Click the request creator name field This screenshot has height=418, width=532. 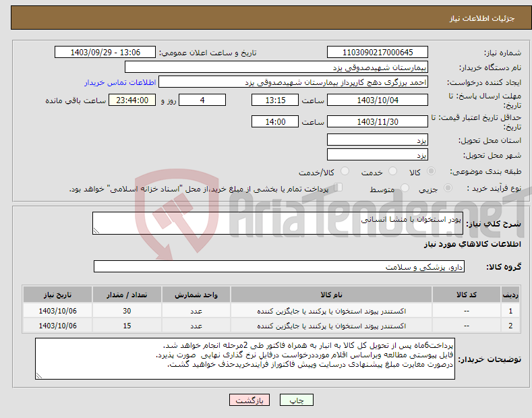pos(293,82)
